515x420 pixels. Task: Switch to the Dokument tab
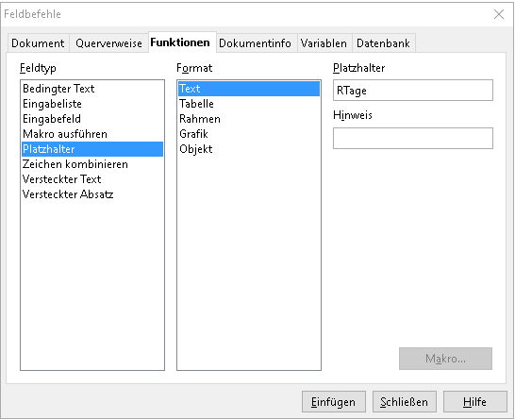click(x=38, y=43)
